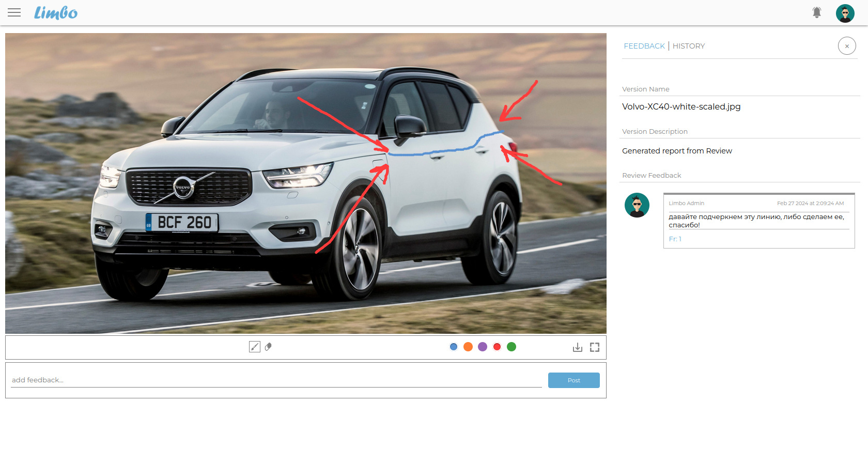Select the eraser tool
Screen dimensions: 868x464
(x=268, y=347)
